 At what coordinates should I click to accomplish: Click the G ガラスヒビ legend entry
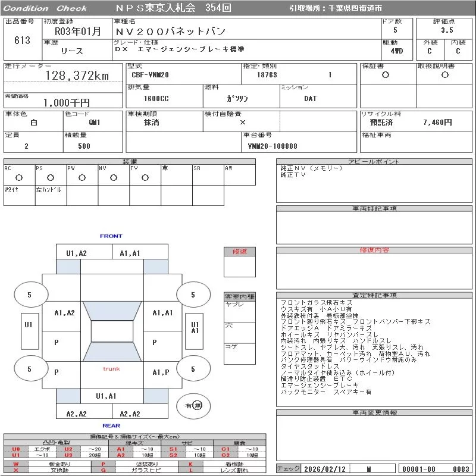click(135, 470)
